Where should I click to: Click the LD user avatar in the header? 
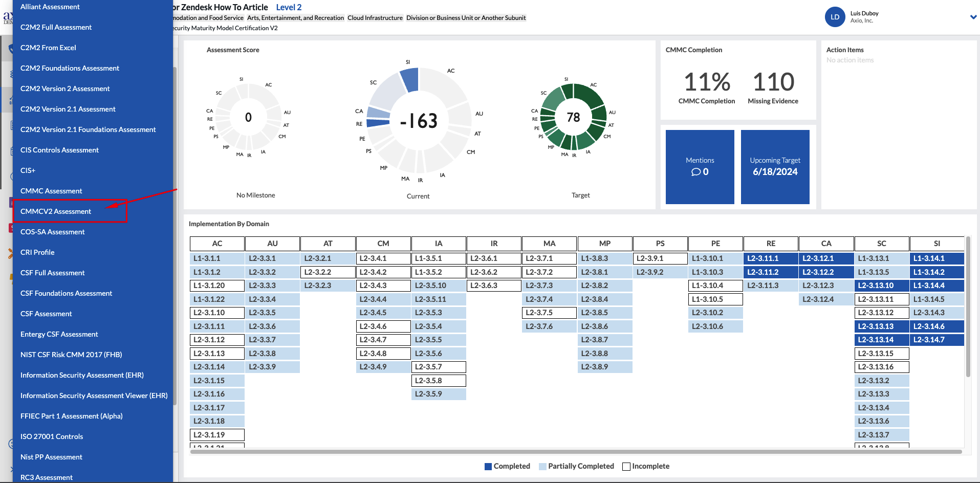pyautogui.click(x=835, y=17)
